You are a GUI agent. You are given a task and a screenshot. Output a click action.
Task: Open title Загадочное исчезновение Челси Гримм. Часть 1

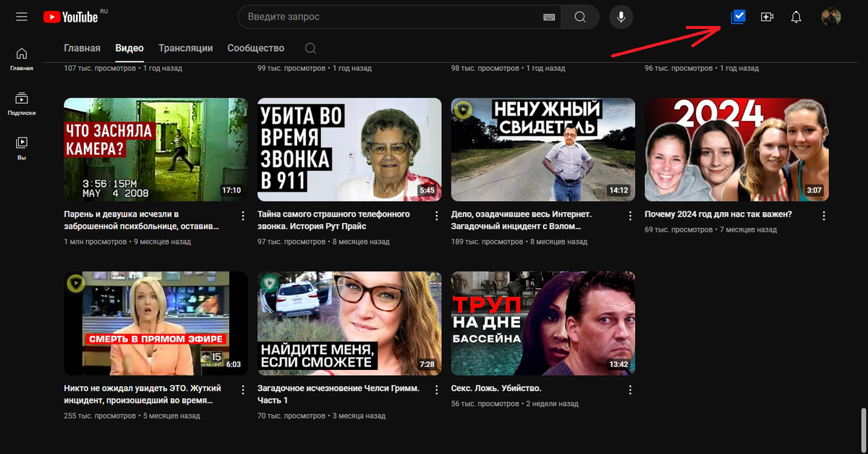point(338,394)
